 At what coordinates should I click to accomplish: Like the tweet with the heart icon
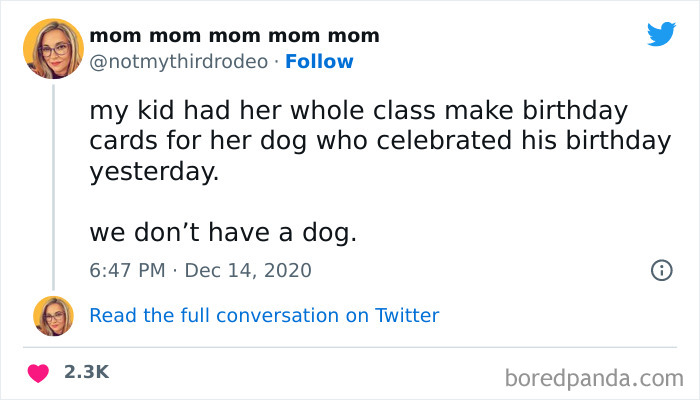click(38, 372)
